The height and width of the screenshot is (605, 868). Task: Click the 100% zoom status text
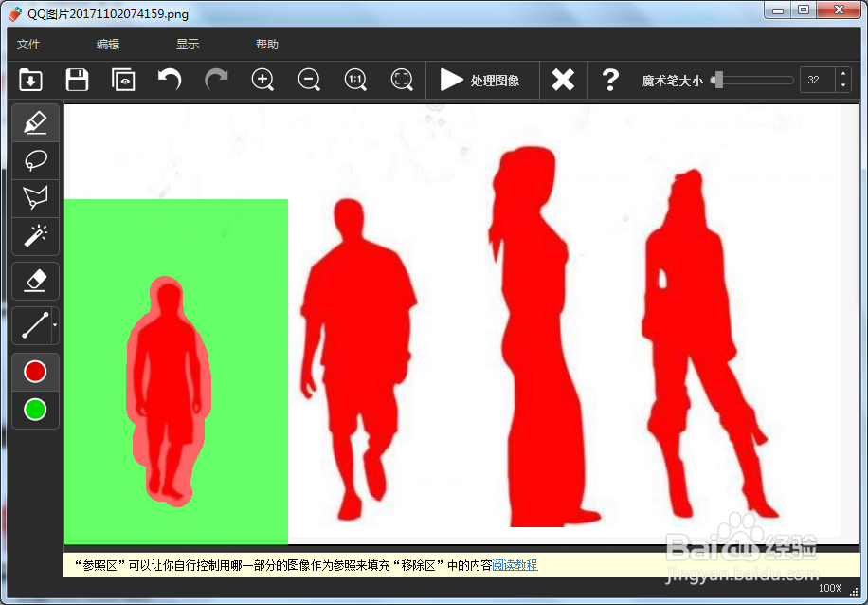[830, 588]
